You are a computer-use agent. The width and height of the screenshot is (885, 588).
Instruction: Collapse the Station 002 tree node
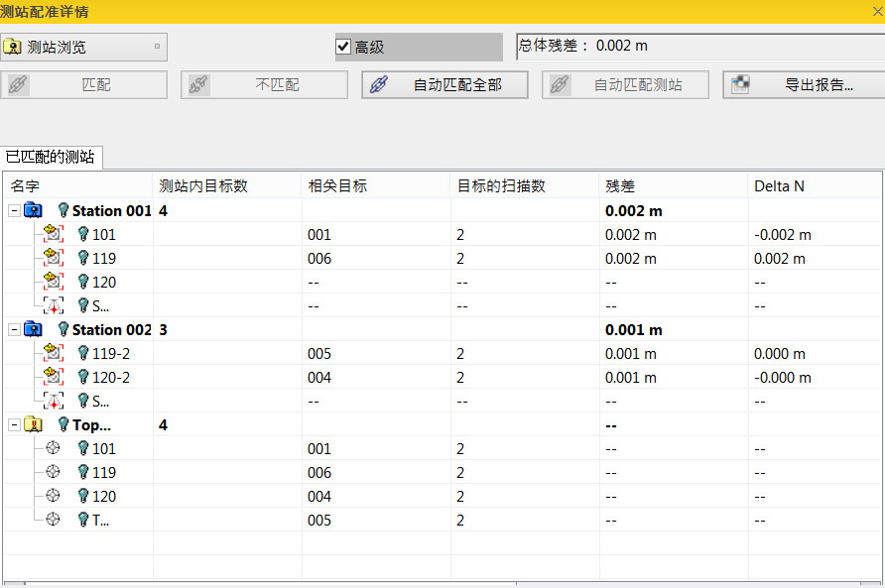(x=13, y=329)
